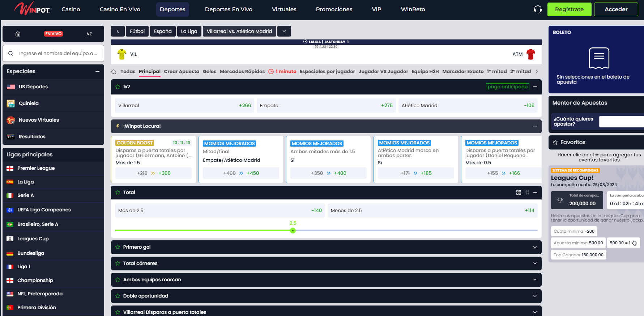Switch to Marcador Exacto tab

pyautogui.click(x=463, y=72)
